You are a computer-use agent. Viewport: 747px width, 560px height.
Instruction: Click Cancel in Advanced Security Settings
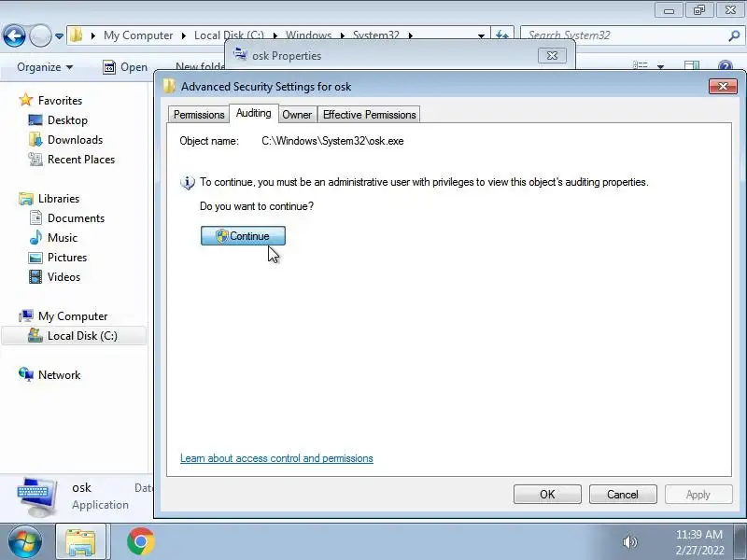(623, 495)
